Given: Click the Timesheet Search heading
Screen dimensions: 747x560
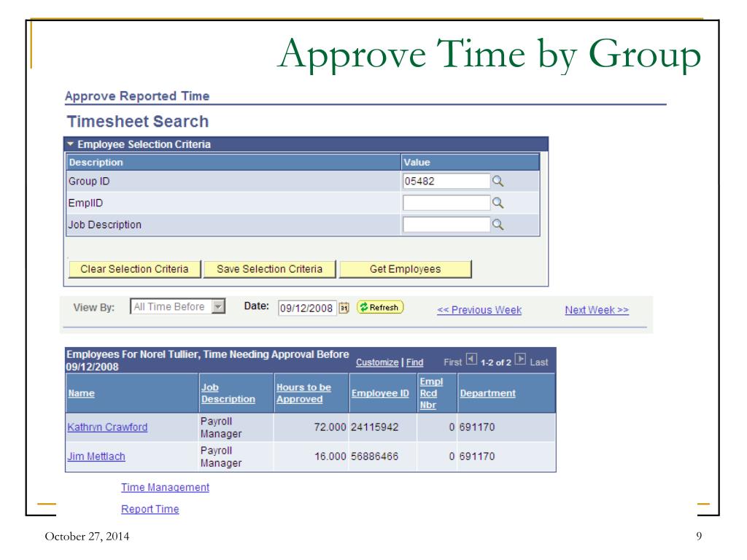Looking at the screenshot, I should pyautogui.click(x=138, y=122).
